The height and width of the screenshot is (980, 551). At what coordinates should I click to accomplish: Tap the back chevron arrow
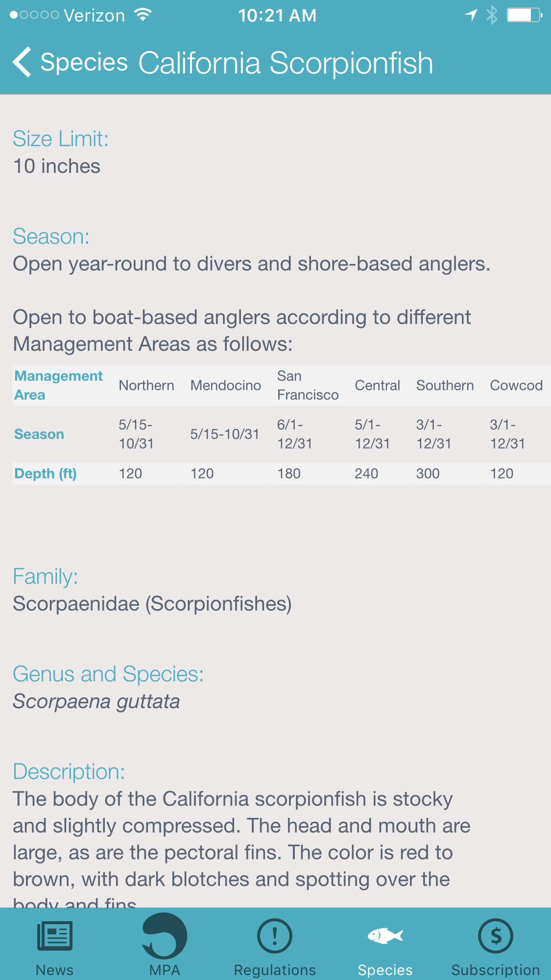tap(22, 62)
